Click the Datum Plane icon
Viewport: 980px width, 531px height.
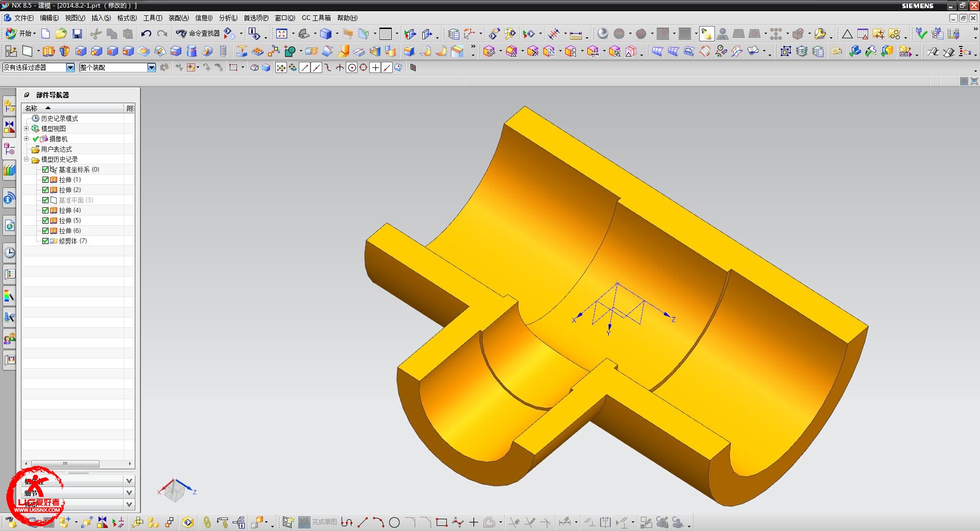(x=27, y=51)
